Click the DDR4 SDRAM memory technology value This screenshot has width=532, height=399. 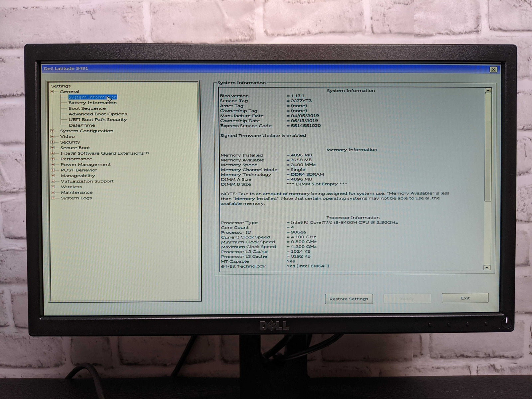point(307,174)
